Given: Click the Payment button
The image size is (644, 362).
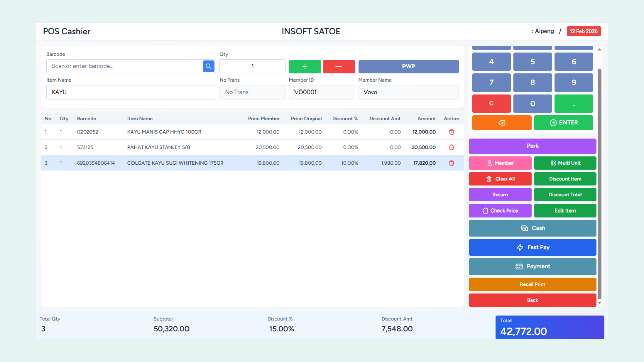Looking at the screenshot, I should click(532, 267).
